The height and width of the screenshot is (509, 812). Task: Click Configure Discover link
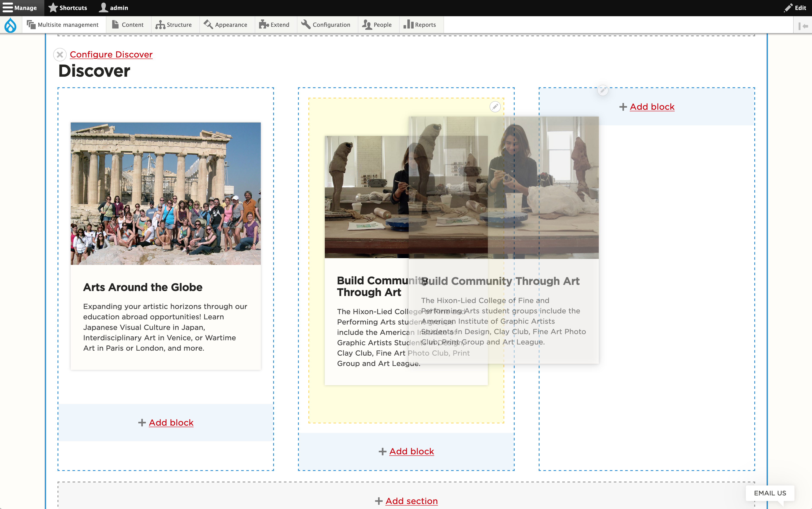[x=111, y=54]
